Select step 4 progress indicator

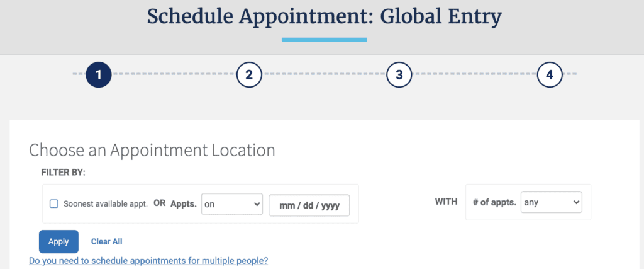pos(549,76)
